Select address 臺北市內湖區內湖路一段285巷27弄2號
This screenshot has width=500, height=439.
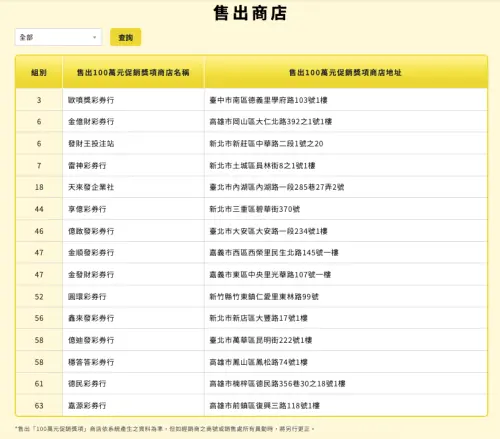coord(277,187)
